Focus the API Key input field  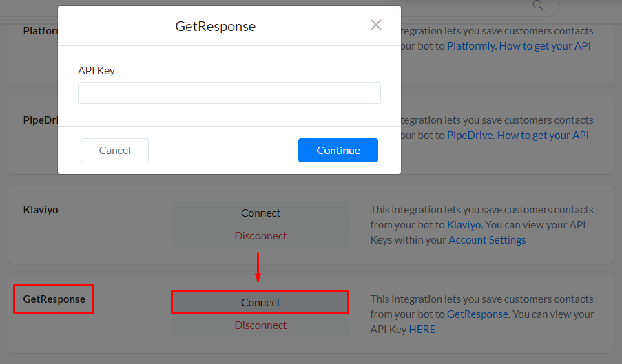(229, 93)
